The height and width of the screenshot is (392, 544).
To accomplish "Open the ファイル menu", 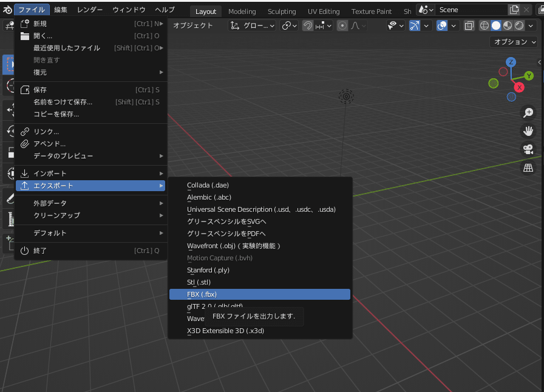I will (32, 10).
